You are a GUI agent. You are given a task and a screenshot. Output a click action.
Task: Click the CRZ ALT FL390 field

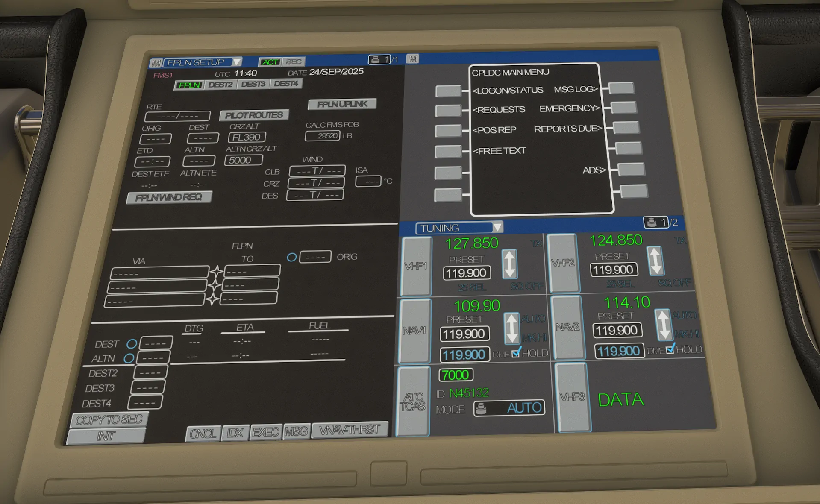pos(247,137)
